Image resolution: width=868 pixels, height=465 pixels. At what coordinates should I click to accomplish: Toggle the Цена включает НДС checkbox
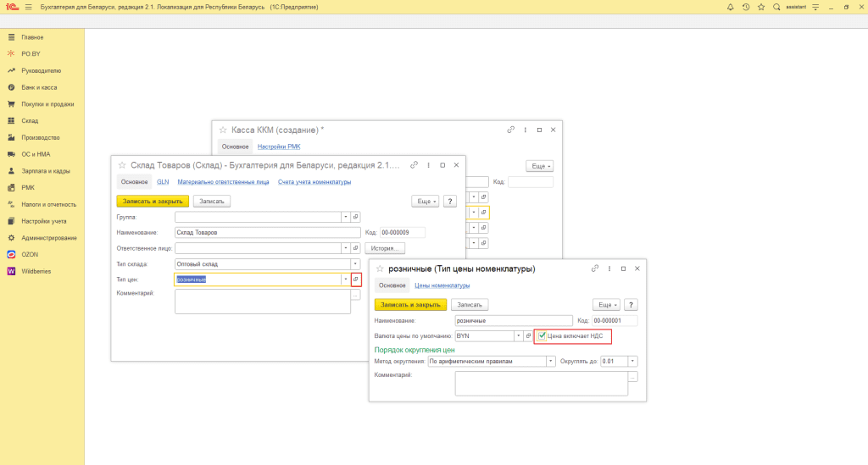click(542, 336)
